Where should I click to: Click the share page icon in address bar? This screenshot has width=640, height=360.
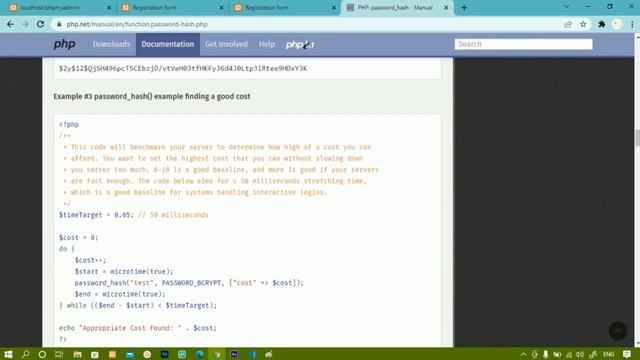568,24
